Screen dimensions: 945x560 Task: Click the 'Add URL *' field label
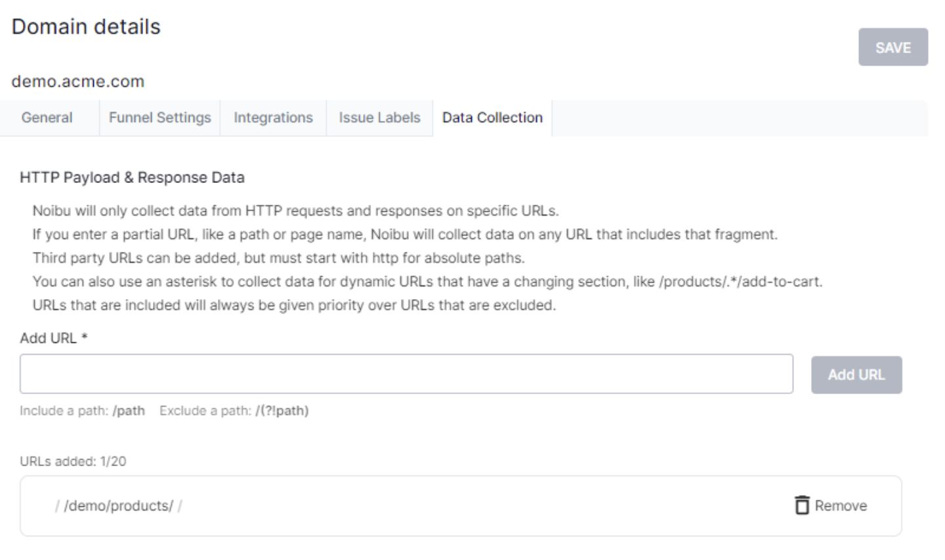(53, 338)
